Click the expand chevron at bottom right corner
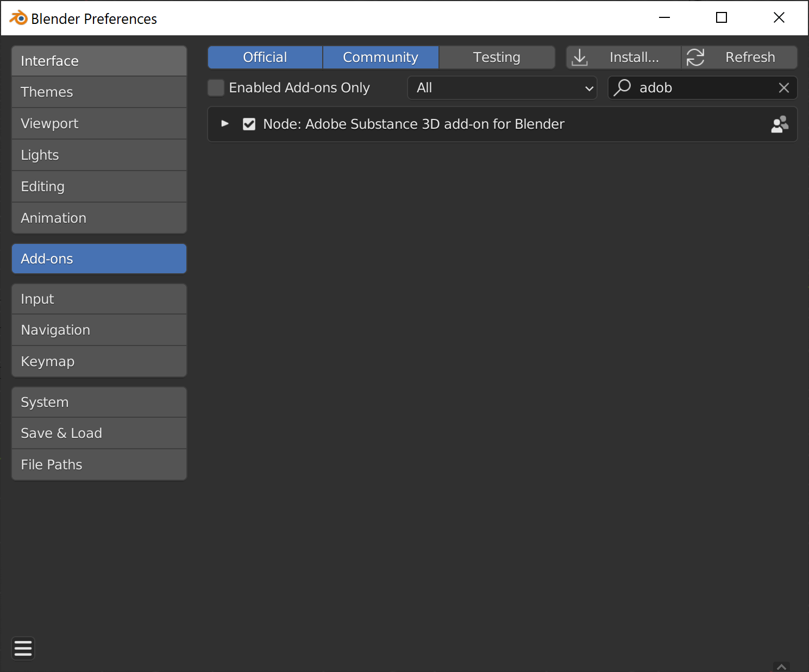Screen dimensions: 809x672 [781, 666]
